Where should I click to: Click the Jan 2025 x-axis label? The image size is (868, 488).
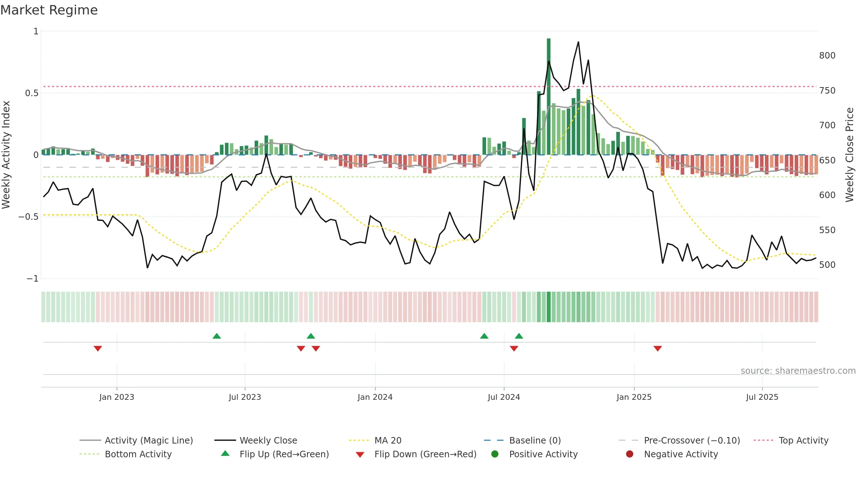click(x=634, y=397)
